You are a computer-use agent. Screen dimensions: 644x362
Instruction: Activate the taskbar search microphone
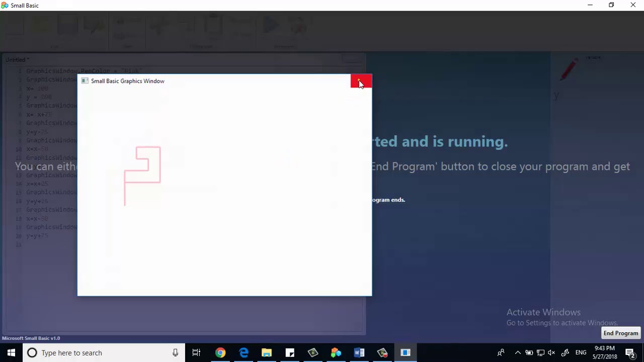[x=175, y=353]
